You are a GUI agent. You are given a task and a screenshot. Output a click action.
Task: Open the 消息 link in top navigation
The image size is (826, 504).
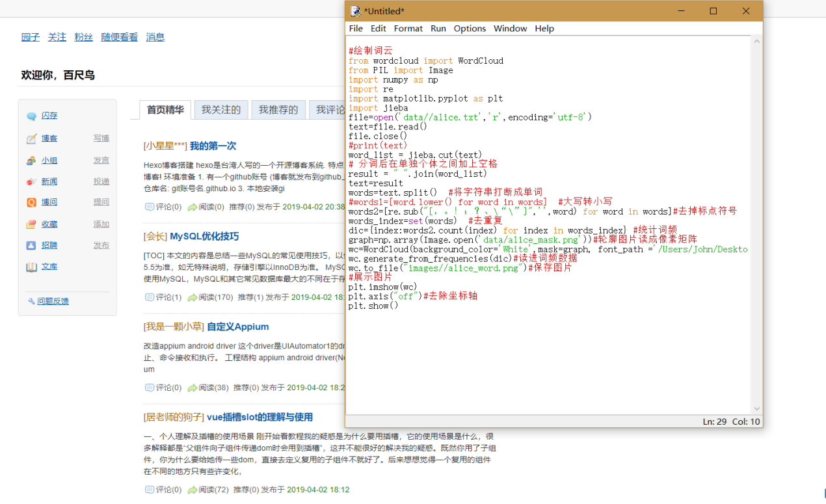coord(155,37)
